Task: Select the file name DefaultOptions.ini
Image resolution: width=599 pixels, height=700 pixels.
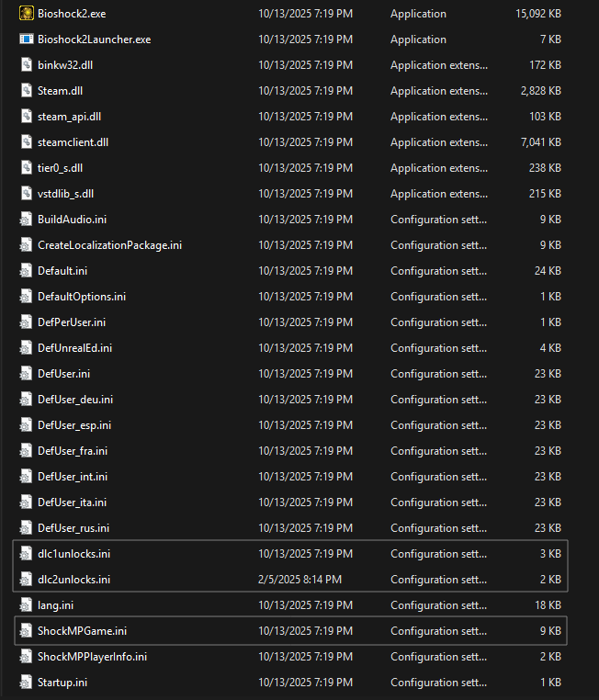Action: click(x=82, y=297)
